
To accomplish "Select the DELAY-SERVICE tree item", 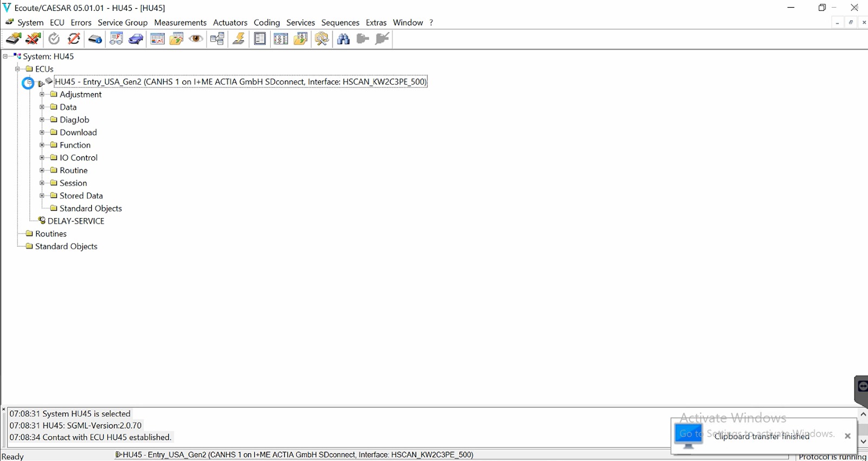I will tap(75, 221).
